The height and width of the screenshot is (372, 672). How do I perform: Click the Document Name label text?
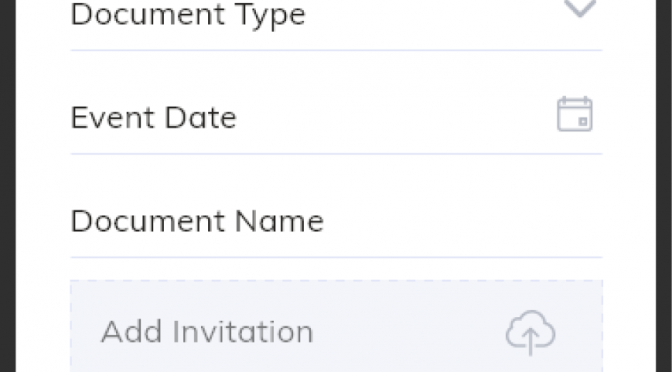point(197,221)
